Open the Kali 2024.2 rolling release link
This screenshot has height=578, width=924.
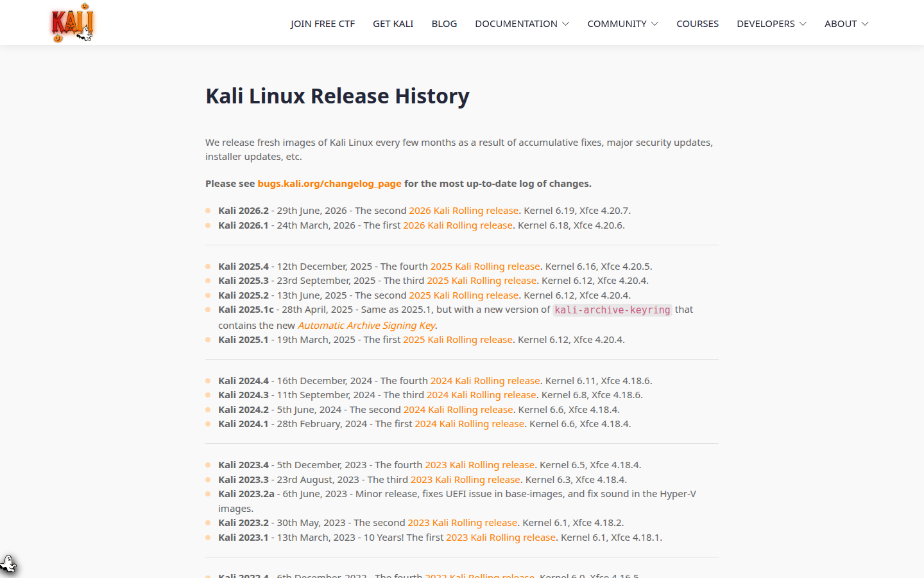pos(458,410)
